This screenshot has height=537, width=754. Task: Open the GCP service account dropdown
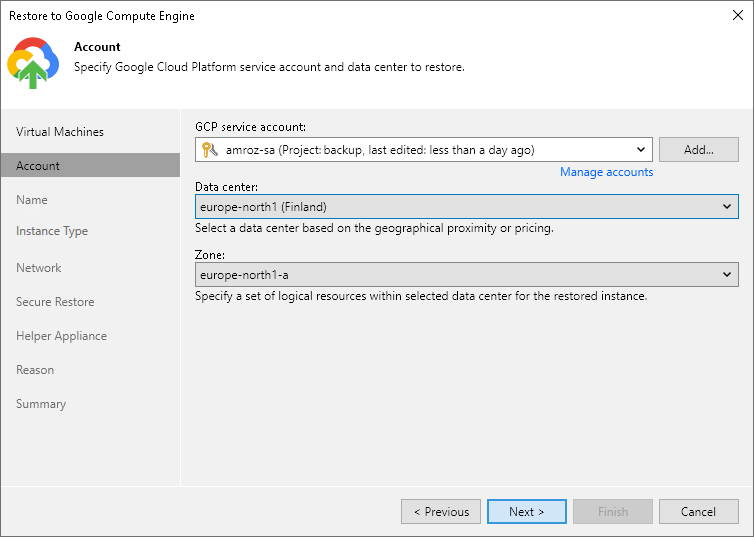[x=424, y=150]
